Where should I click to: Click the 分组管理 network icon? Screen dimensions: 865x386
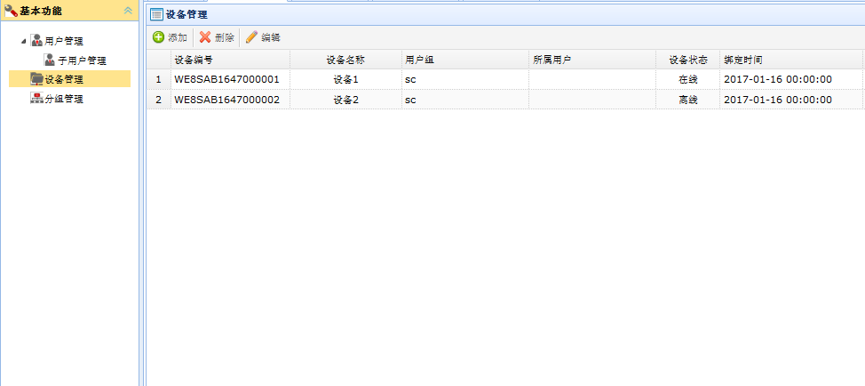37,99
